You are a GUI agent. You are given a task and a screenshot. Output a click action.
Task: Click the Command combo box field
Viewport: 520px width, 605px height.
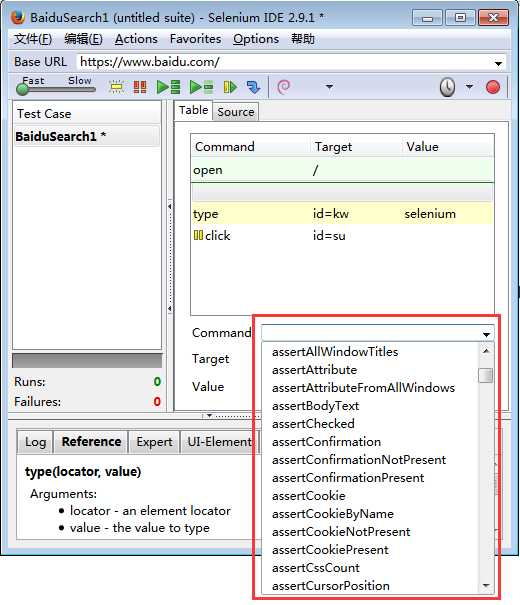(x=370, y=333)
